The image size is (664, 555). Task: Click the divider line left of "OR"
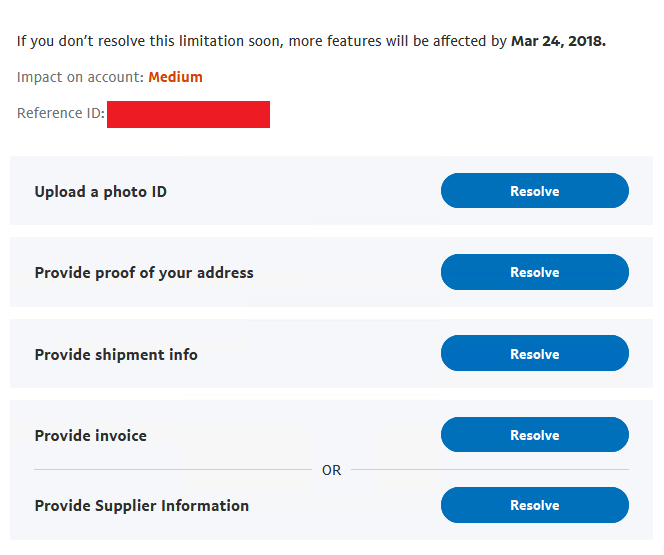172,469
